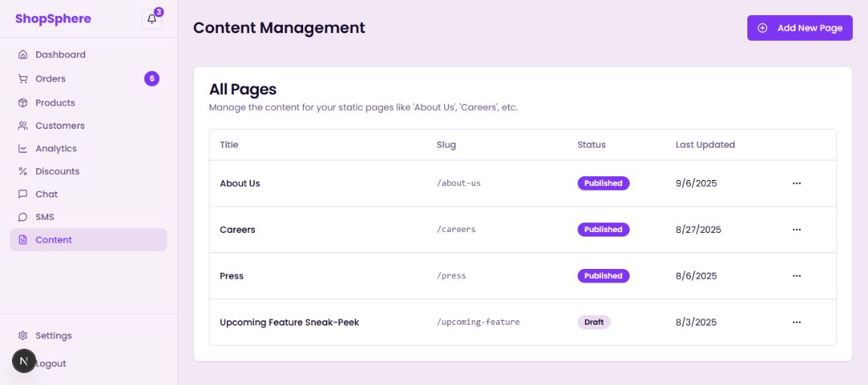Viewport: 868px width, 385px height.
Task: Click the Dashboard home icon
Action: coord(23,55)
